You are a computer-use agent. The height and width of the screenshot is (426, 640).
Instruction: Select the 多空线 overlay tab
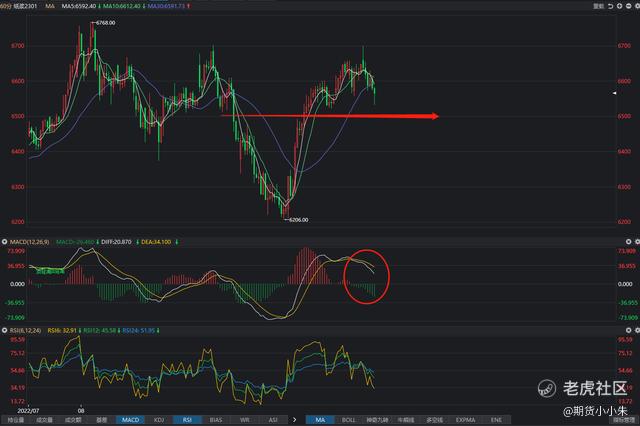pos(435,420)
